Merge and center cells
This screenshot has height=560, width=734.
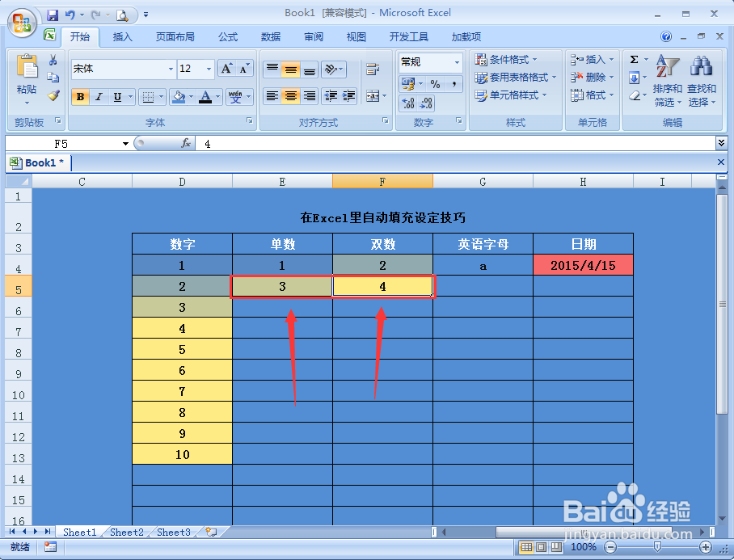click(x=373, y=96)
